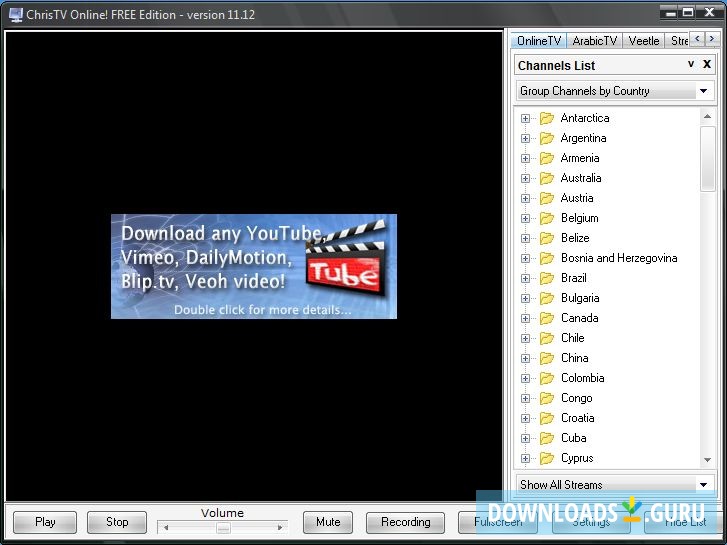Close the Channels List panel with X

pos(707,64)
